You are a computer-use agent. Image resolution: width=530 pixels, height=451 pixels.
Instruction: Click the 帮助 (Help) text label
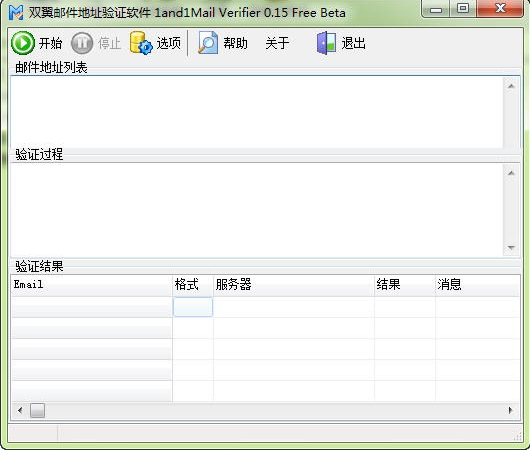pos(235,43)
